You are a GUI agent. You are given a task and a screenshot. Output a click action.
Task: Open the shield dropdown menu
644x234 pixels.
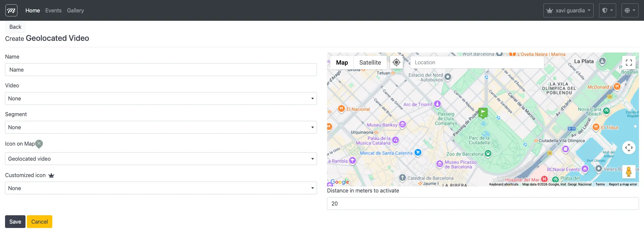tap(607, 10)
